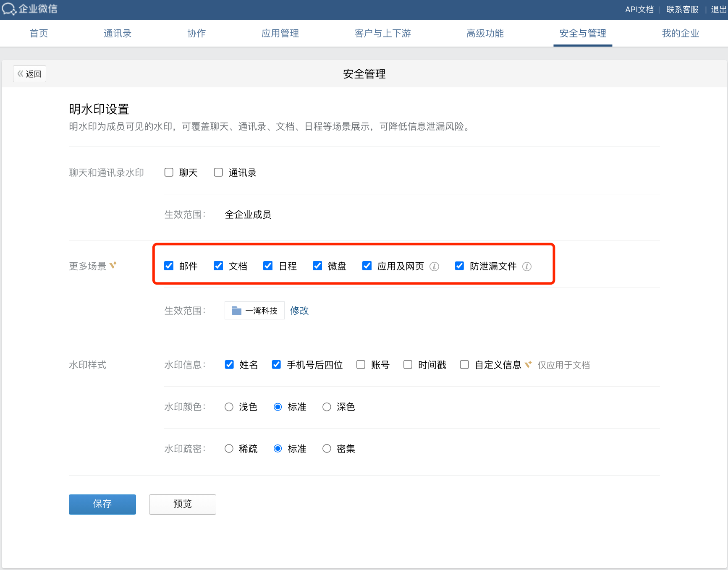Click the 保存 button
Viewport: 728px width, 570px height.
(102, 504)
